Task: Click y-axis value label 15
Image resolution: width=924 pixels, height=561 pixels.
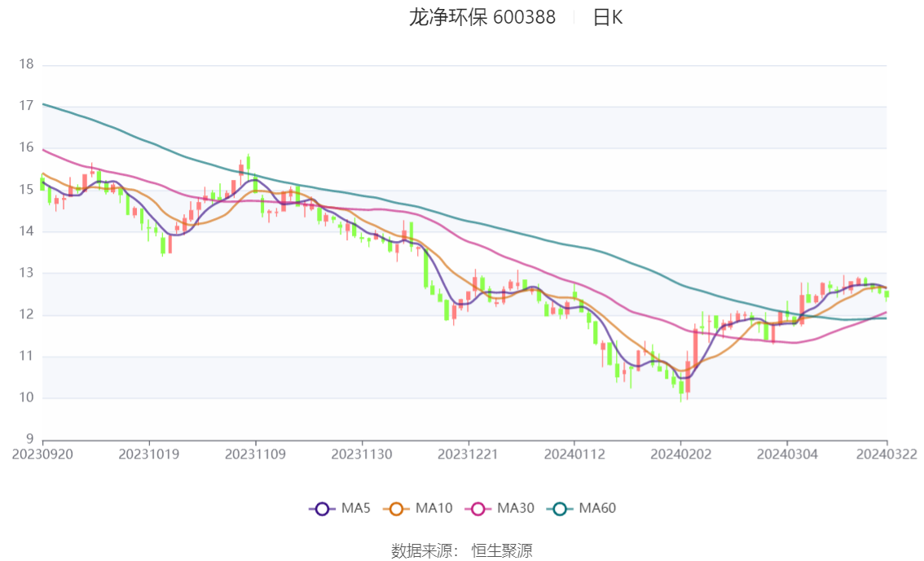Action: tap(26, 190)
